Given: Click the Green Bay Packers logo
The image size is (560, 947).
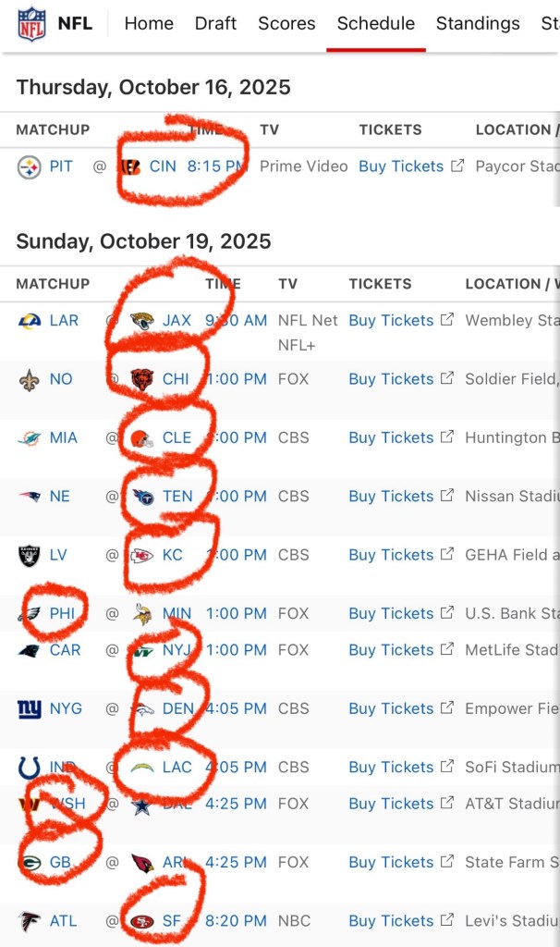Looking at the screenshot, I should pos(30,863).
